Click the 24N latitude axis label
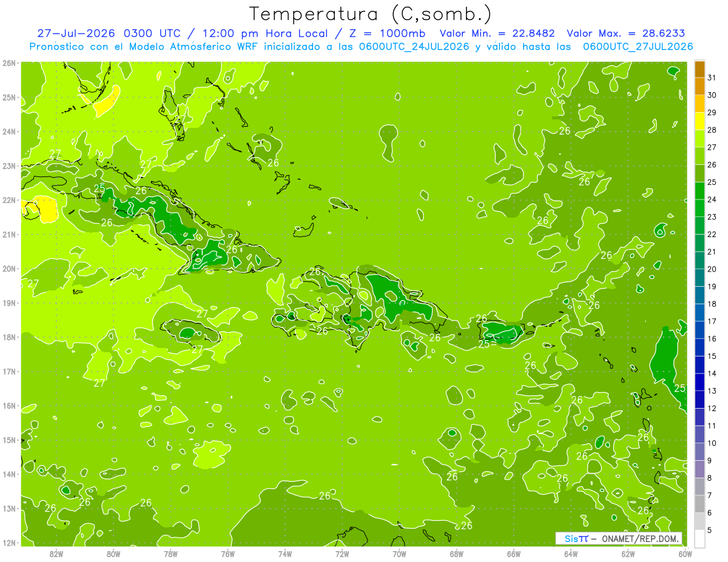The image size is (728, 562). coord(9,132)
